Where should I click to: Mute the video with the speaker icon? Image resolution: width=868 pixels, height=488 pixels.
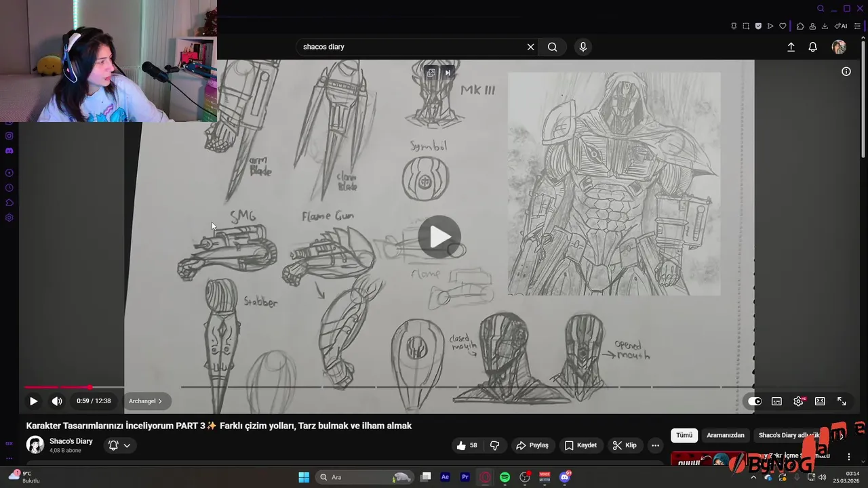click(x=57, y=401)
